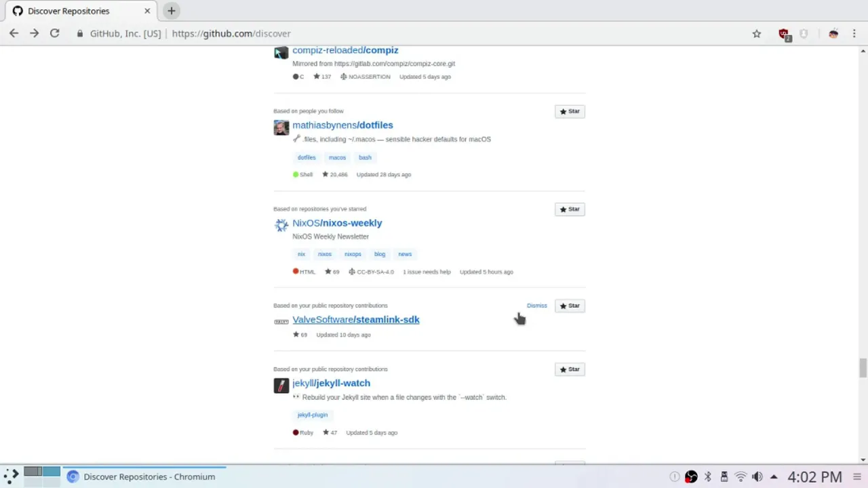The image size is (868, 488).
Task: Open the OBS Studio tray icon
Action: (691, 476)
